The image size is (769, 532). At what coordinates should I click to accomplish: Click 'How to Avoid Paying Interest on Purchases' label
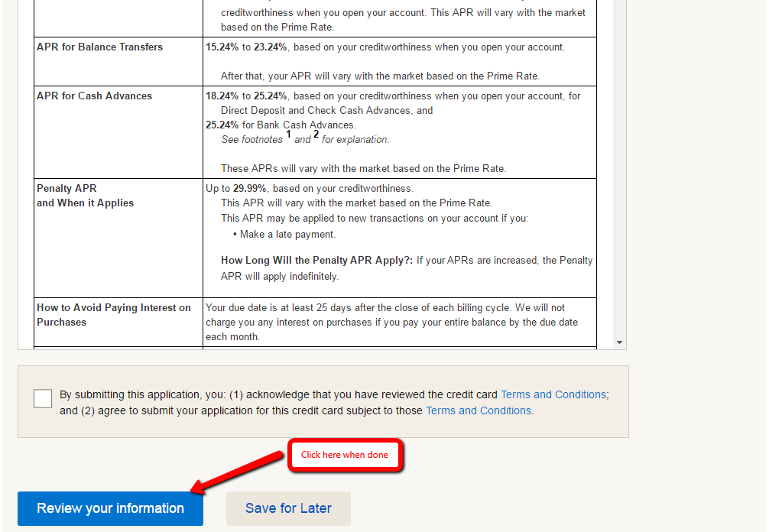tap(114, 315)
